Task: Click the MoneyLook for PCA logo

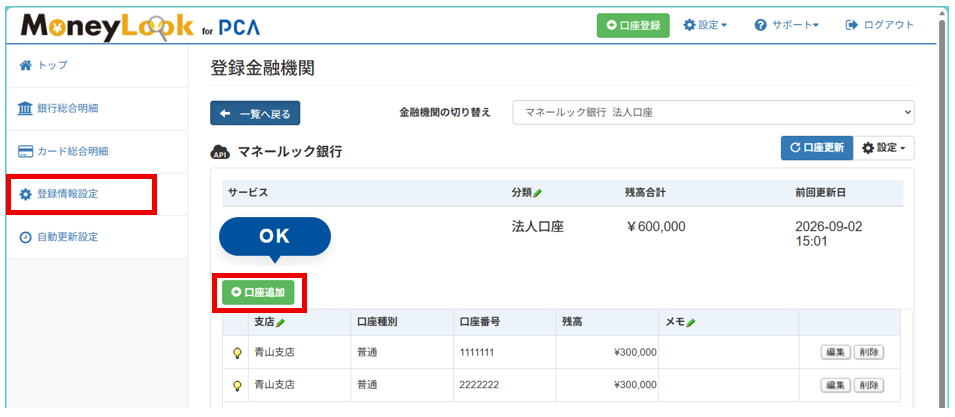Action: coord(141,26)
